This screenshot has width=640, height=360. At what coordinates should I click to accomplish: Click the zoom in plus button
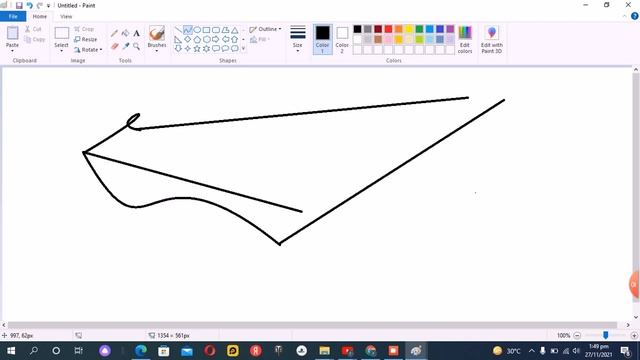tap(634, 336)
